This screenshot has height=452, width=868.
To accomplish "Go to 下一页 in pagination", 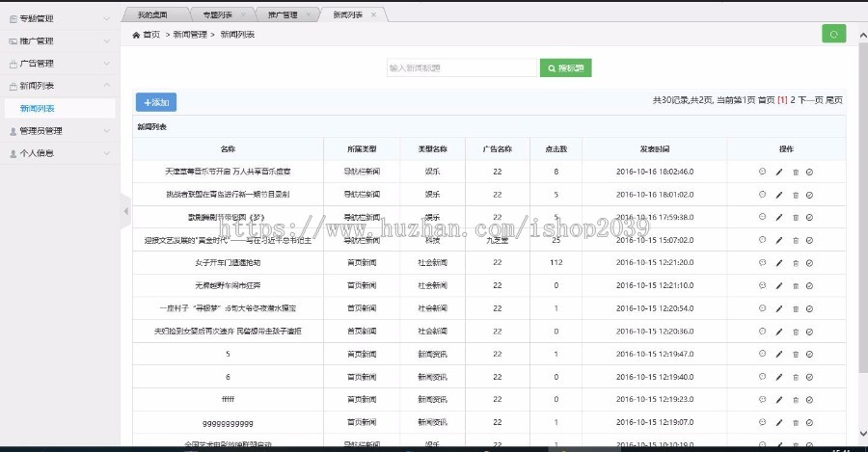I will (812, 100).
